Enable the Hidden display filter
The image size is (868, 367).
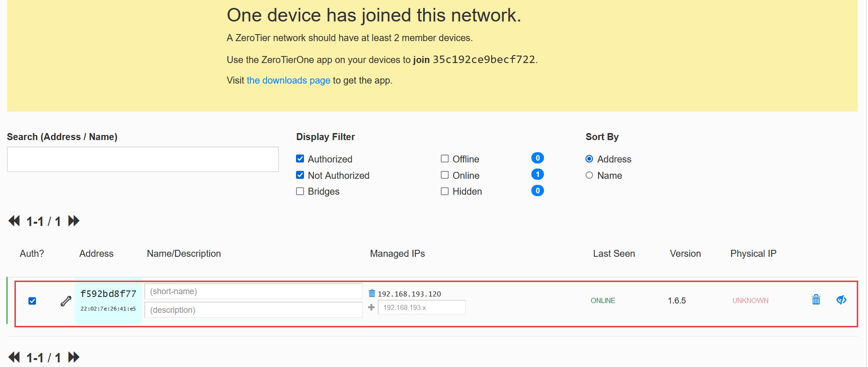click(445, 191)
